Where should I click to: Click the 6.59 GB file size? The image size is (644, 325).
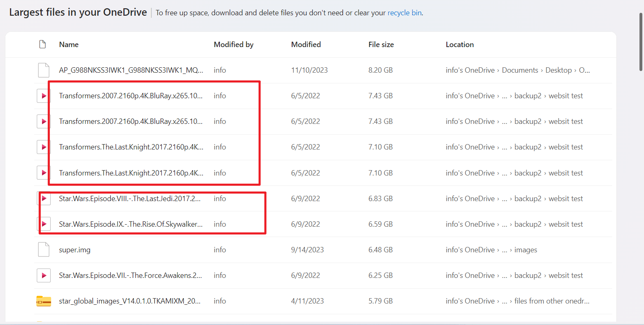(x=380, y=224)
